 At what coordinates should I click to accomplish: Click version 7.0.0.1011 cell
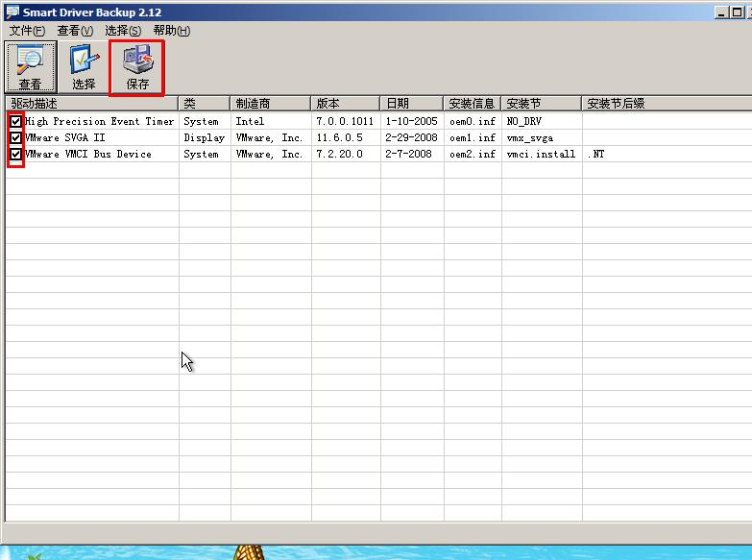click(345, 121)
